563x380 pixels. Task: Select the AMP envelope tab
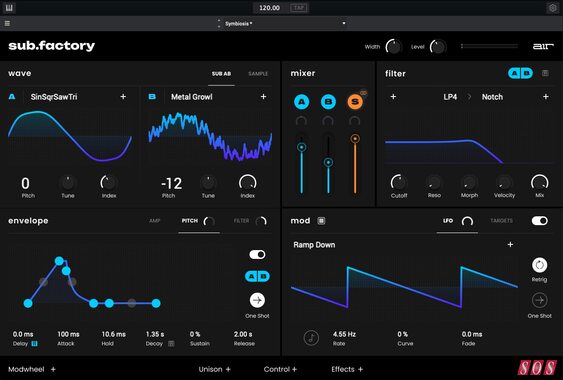(x=155, y=221)
